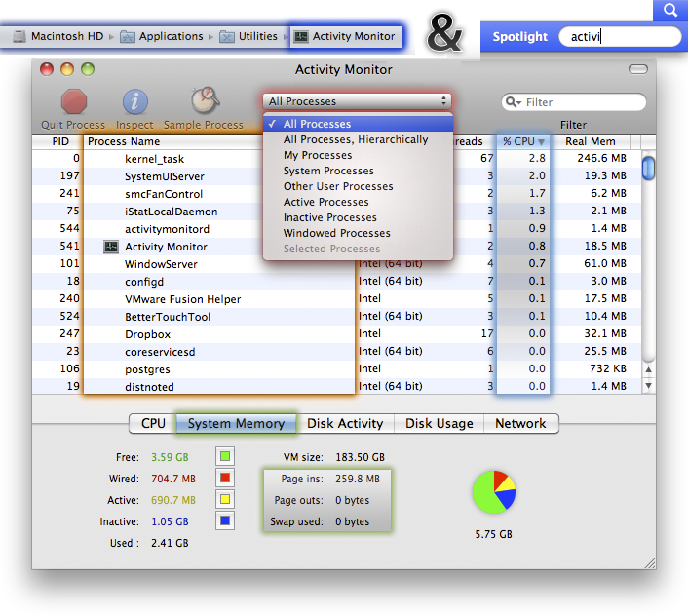Select the VMware Fusion Helper row
Image resolution: width=688 pixels, height=616 pixels.
click(x=336, y=299)
